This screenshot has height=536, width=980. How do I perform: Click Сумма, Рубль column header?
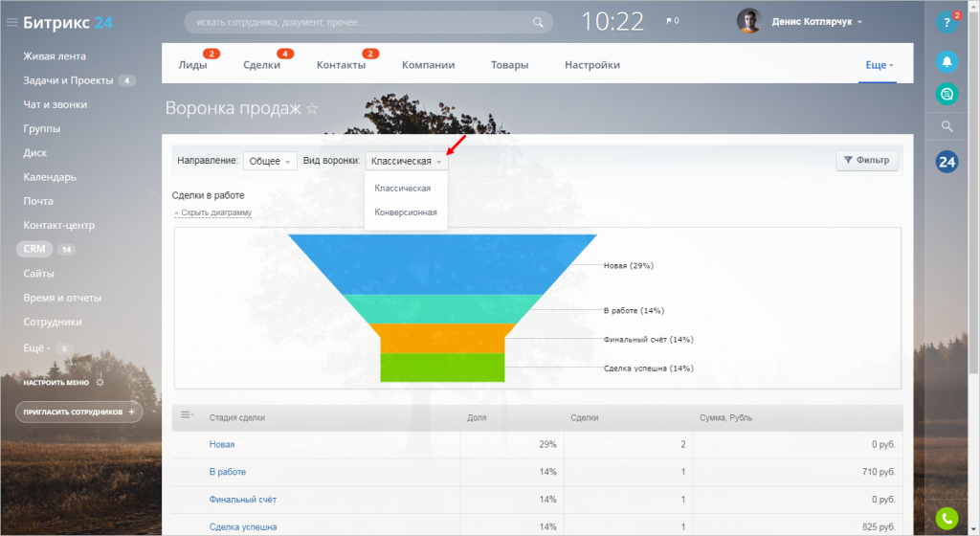[x=725, y=418]
